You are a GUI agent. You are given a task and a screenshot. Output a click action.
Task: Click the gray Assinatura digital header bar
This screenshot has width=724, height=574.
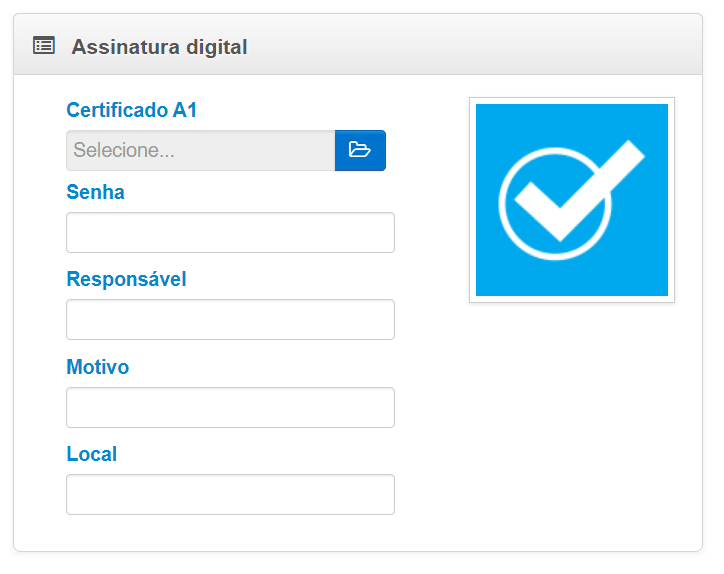450,45
